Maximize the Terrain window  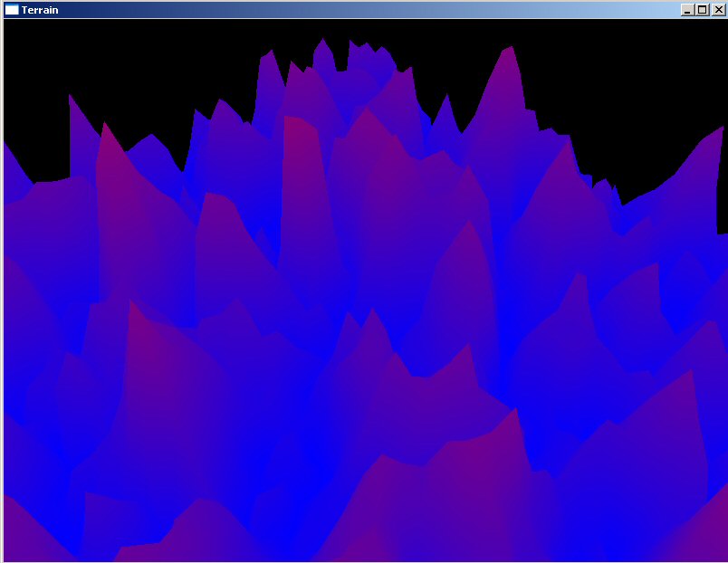[x=703, y=10]
